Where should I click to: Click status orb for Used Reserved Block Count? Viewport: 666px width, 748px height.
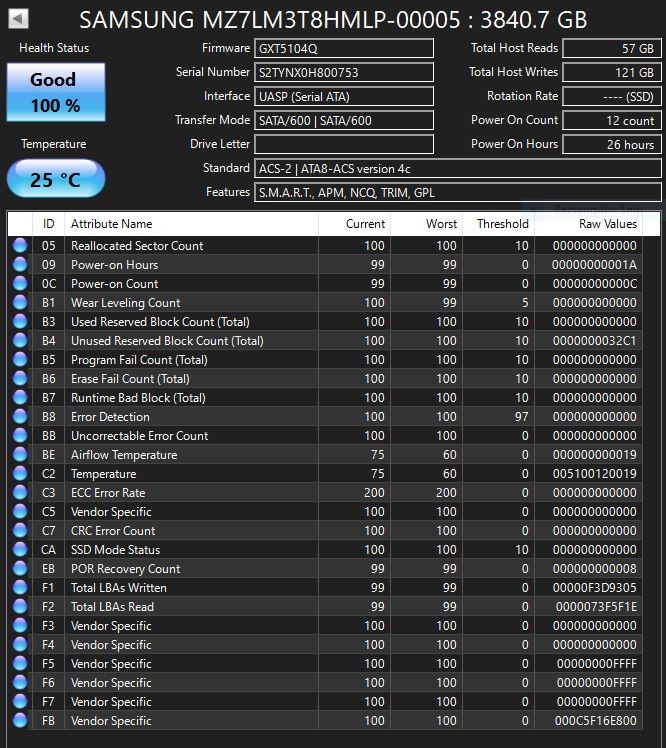pyautogui.click(x=20, y=321)
